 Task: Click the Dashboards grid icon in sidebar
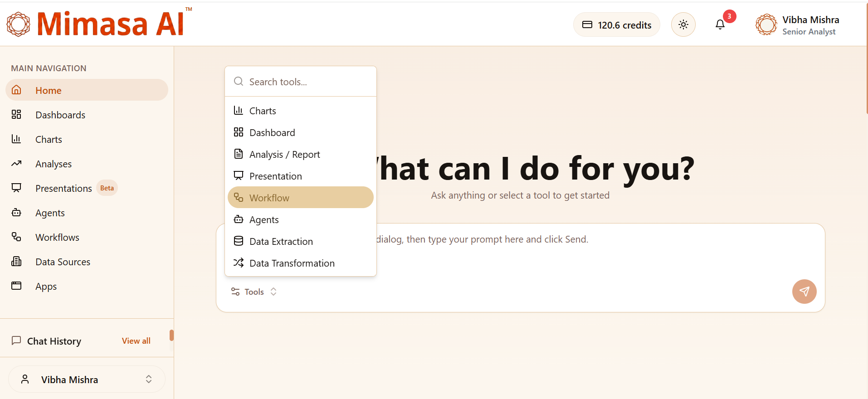pyautogui.click(x=16, y=114)
